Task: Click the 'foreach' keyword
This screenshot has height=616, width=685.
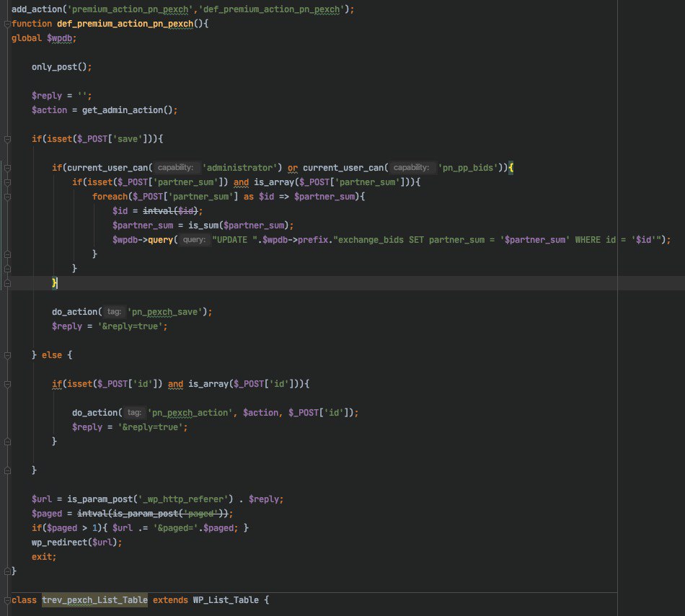Action: point(110,197)
